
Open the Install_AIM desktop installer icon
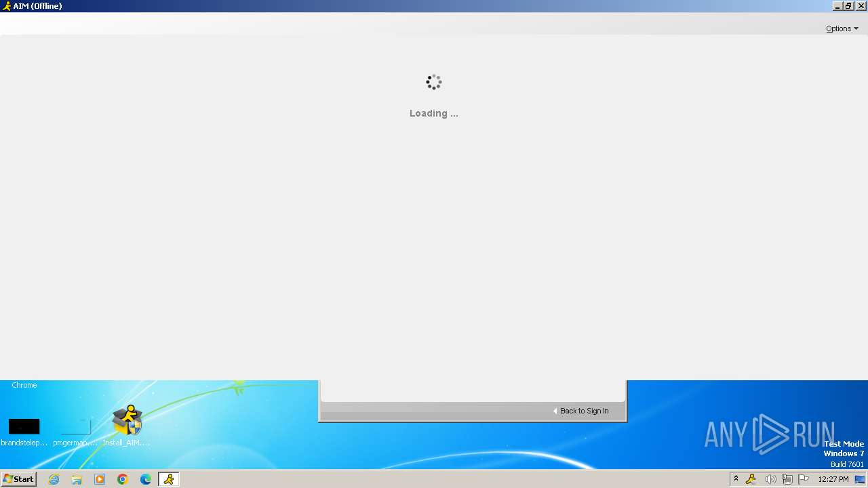127,427
